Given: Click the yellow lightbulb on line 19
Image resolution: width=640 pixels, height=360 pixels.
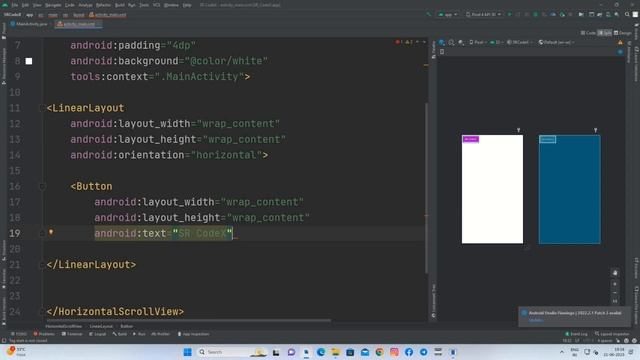Looking at the screenshot, I should [51, 232].
